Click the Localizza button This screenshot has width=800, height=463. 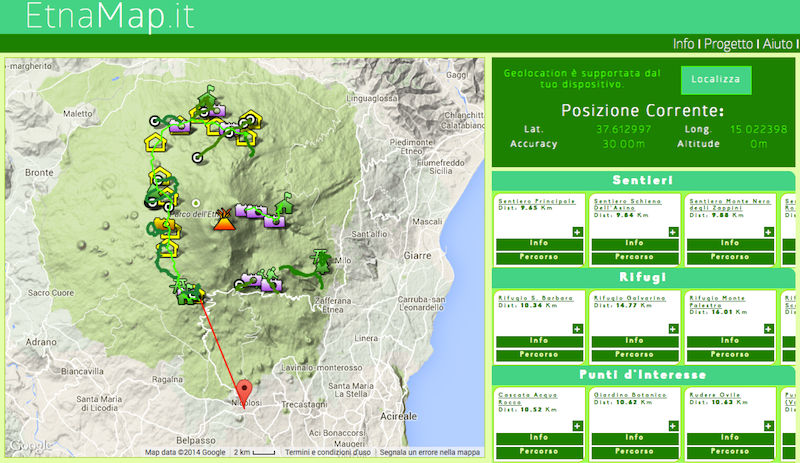[x=716, y=80]
